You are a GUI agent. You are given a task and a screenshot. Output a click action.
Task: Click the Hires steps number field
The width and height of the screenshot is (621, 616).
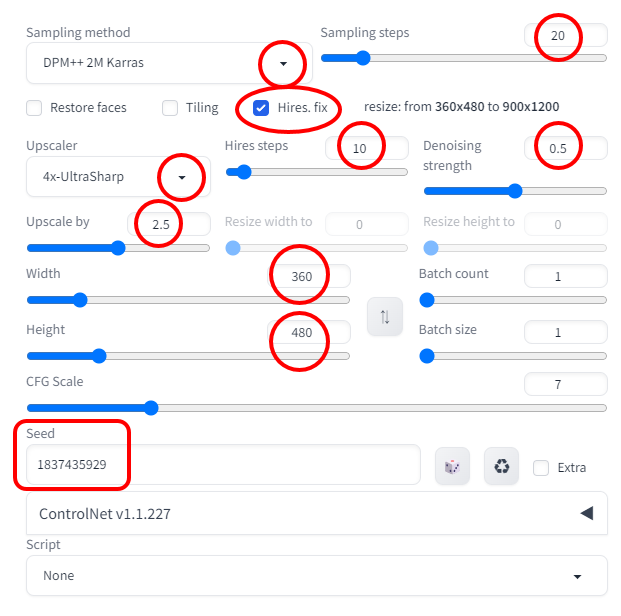(x=366, y=148)
